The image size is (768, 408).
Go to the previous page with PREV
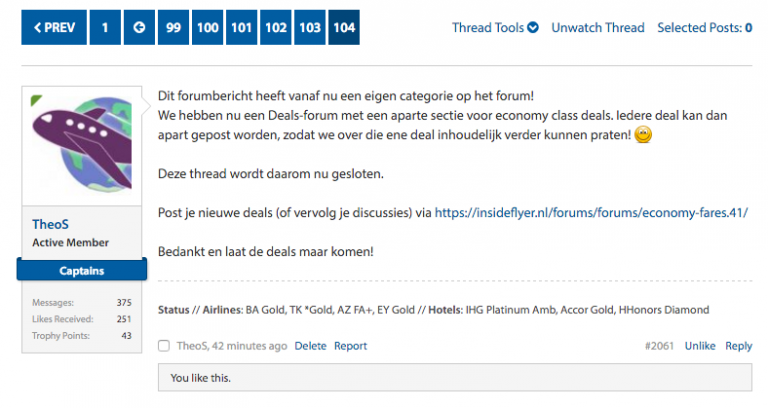click(x=54, y=27)
